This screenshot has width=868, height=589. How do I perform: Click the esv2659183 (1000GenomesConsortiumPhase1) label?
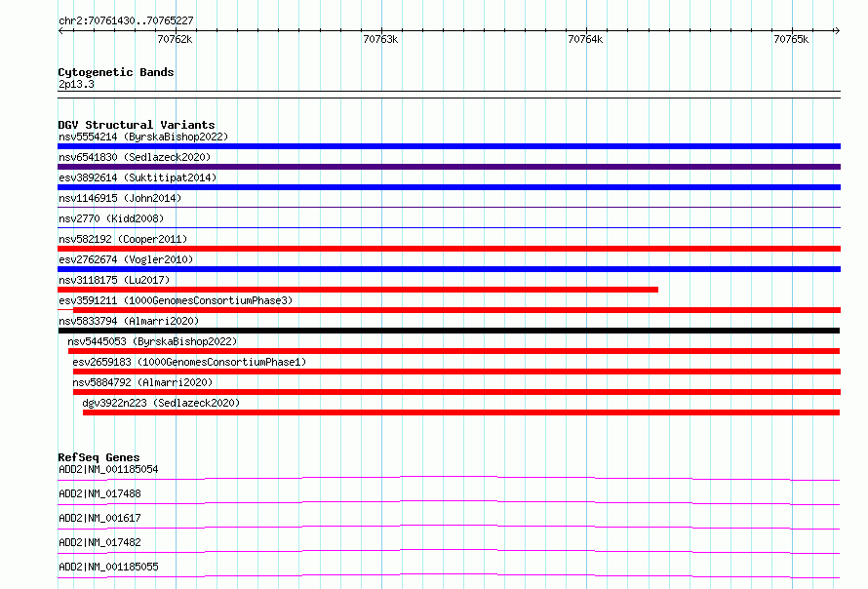pyautogui.click(x=189, y=362)
